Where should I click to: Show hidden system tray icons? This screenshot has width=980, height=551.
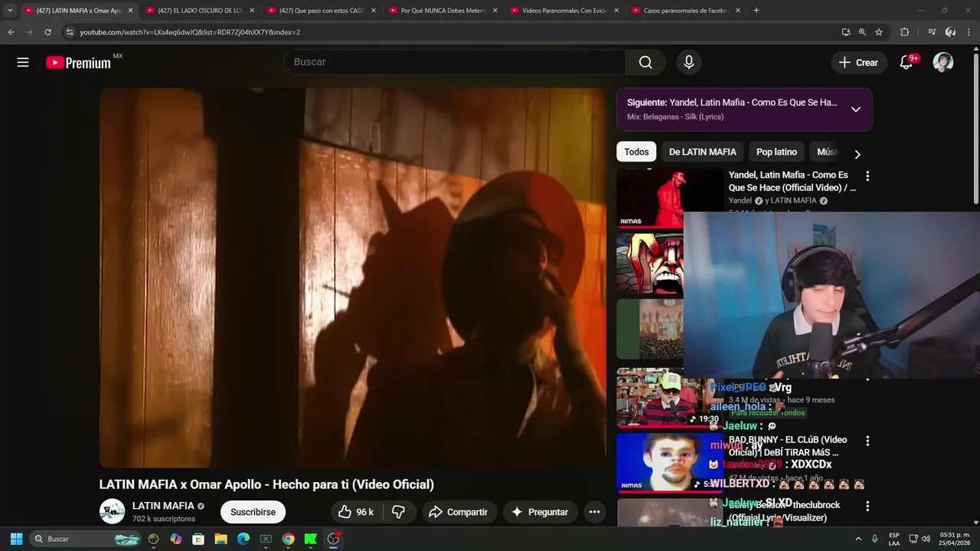[857, 539]
